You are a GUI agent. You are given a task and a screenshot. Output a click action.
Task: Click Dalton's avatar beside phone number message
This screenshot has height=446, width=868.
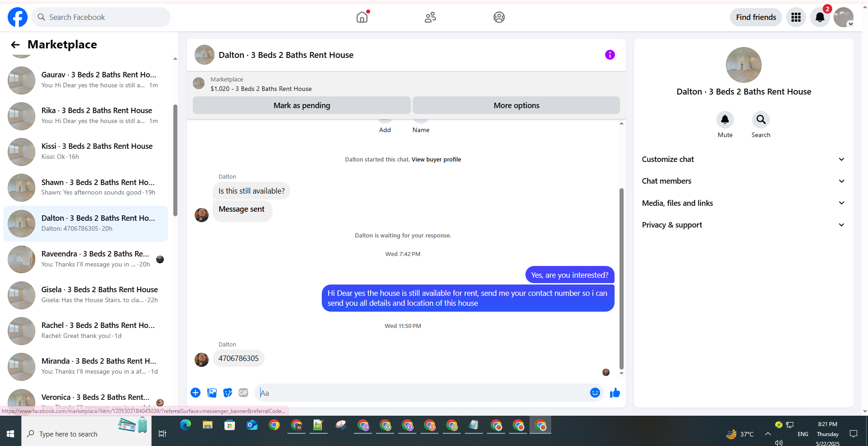click(x=201, y=360)
